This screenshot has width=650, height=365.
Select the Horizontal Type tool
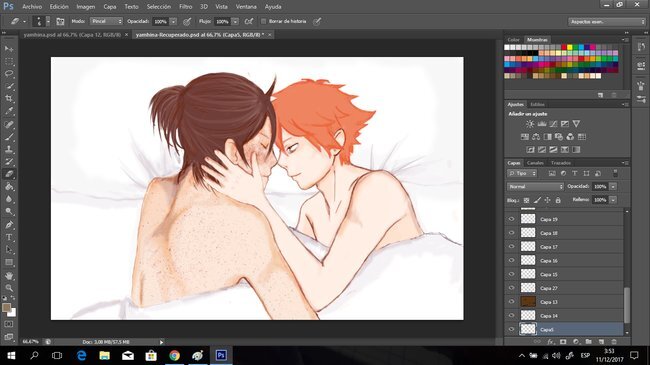point(9,237)
